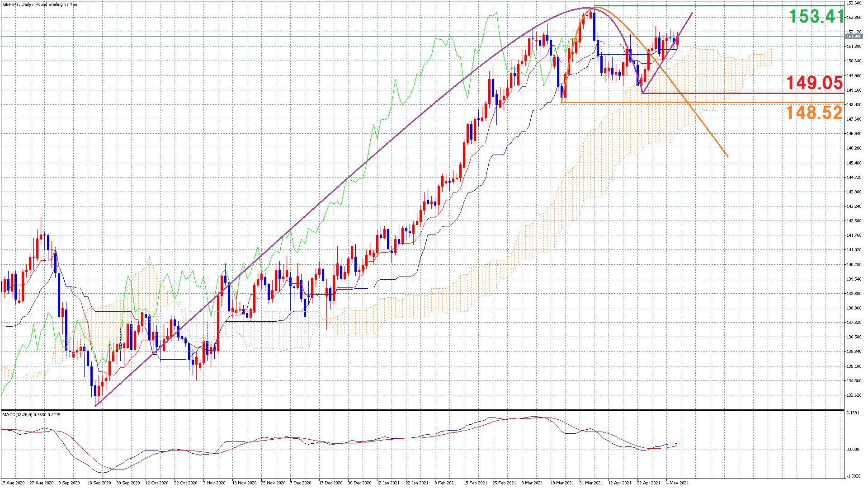This screenshot has width=868, height=488.
Task: Click the GBPJPY Daily chart title
Action: (x=40, y=5)
